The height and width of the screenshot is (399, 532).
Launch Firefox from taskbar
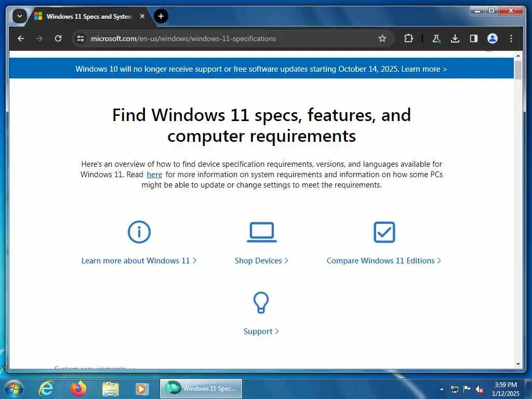[x=78, y=389]
